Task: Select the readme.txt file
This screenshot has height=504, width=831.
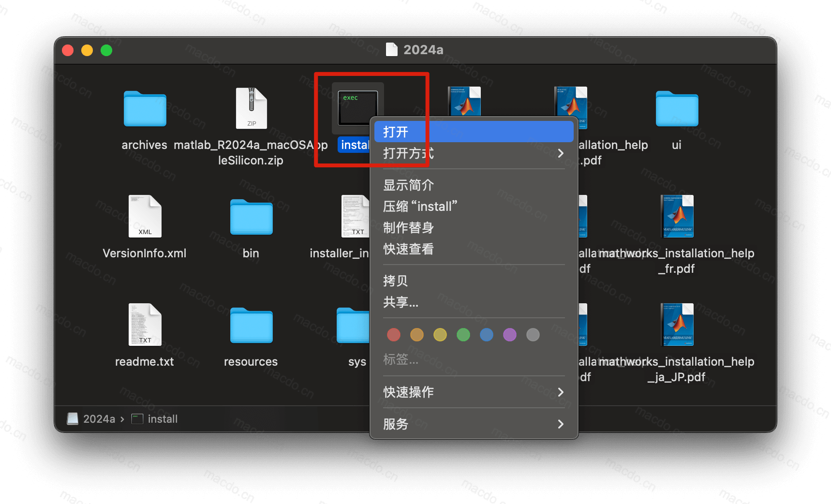Action: coord(145,325)
